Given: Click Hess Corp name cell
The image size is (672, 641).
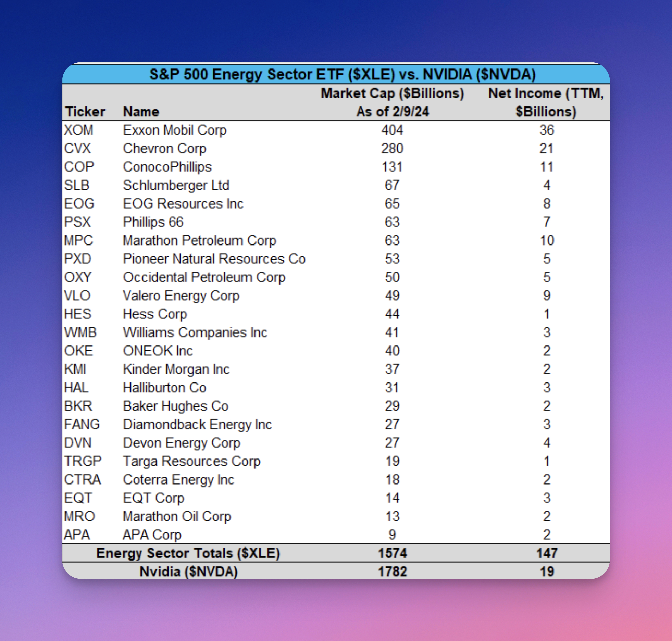Looking at the screenshot, I should pos(155,314).
